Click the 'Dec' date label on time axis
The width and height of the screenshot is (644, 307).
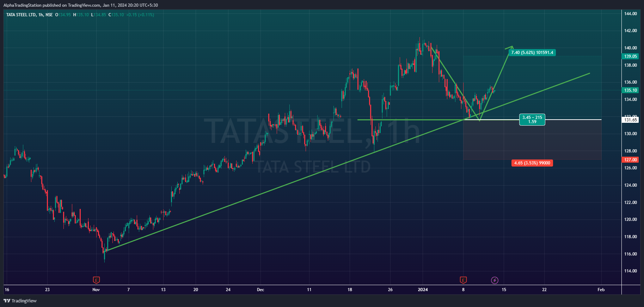pos(260,290)
